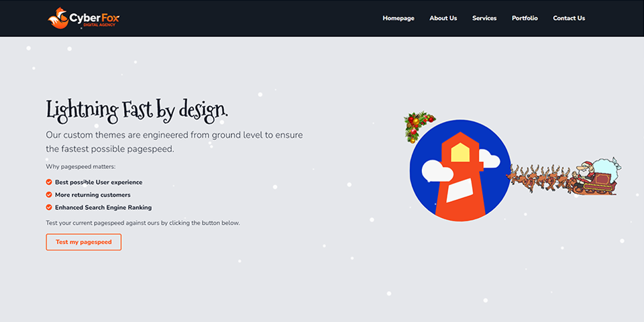Click the lighthouse circle illustration
This screenshot has width=644, height=322.
[x=460, y=170]
